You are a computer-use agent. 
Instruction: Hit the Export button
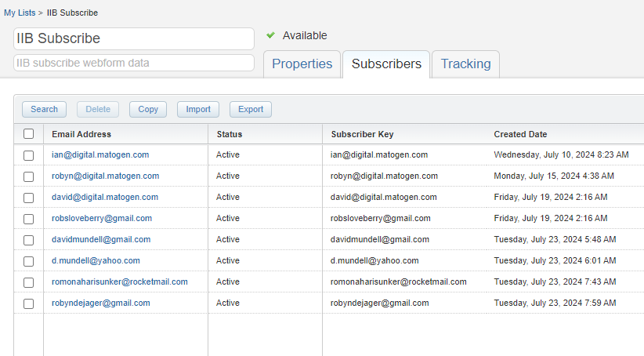click(251, 110)
